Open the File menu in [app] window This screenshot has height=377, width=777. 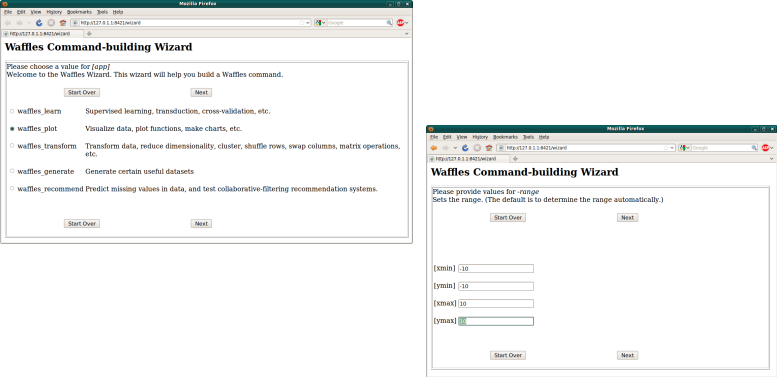click(8, 12)
